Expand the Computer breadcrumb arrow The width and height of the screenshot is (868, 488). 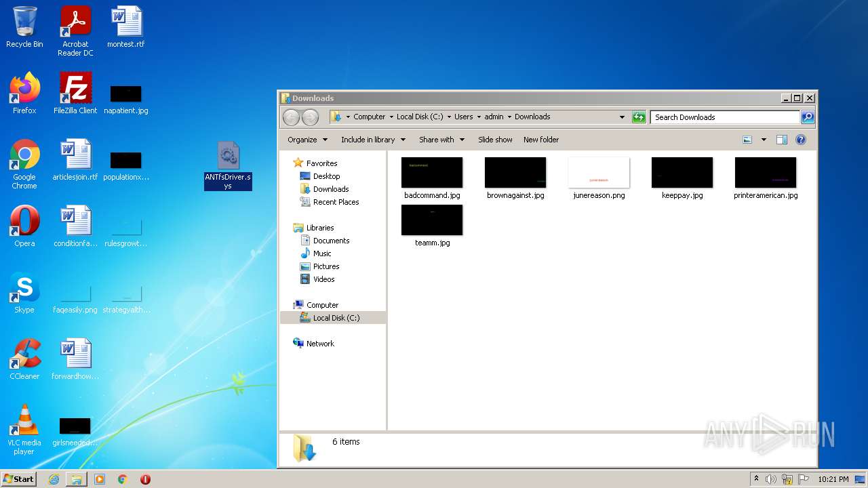point(391,117)
